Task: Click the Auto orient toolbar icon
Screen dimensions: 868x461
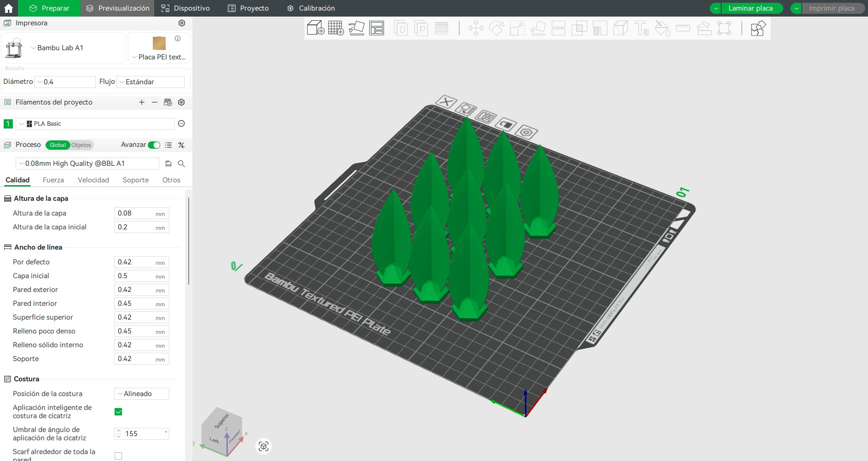Action: 356,28
